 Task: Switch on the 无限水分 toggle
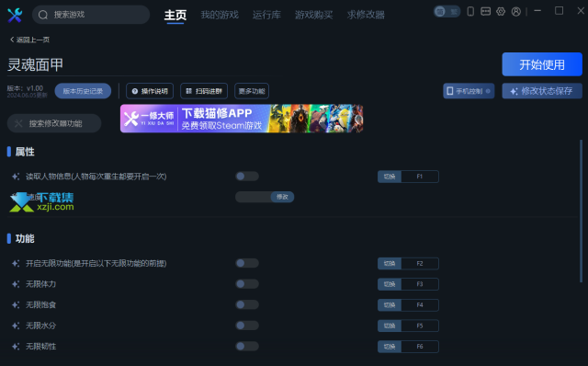[247, 326]
